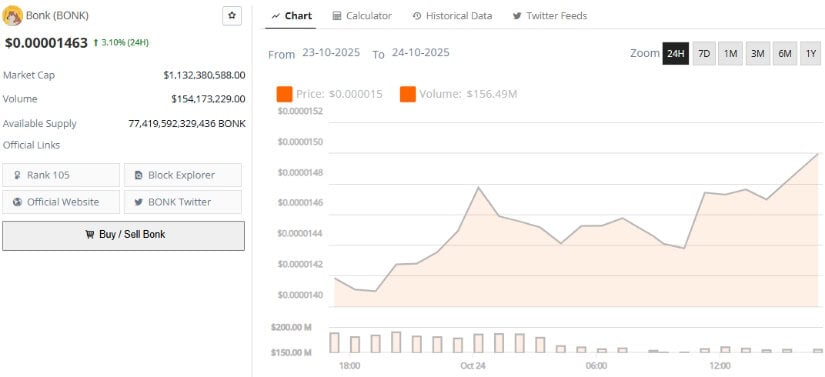Click the Zoom label

tap(645, 53)
